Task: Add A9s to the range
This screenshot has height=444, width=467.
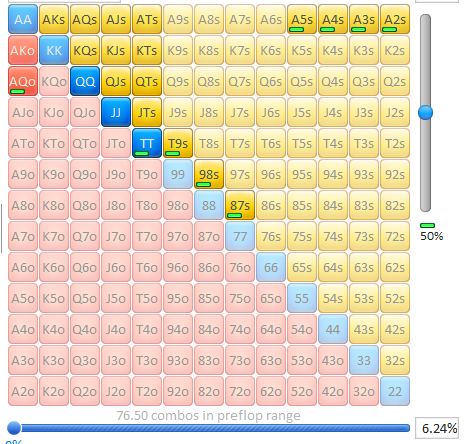Action: click(178, 19)
